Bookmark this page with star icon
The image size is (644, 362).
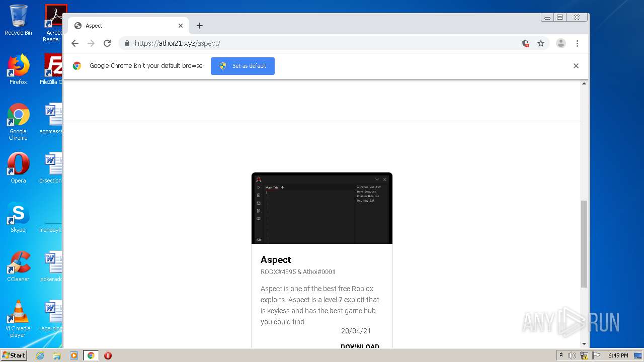click(541, 43)
